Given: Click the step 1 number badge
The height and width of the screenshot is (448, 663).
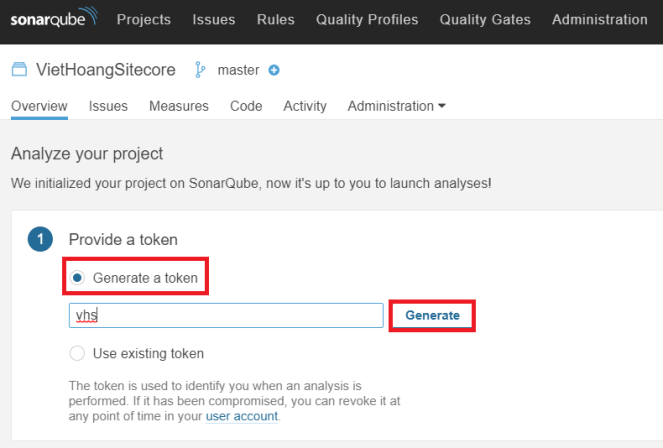Looking at the screenshot, I should click(x=40, y=240).
